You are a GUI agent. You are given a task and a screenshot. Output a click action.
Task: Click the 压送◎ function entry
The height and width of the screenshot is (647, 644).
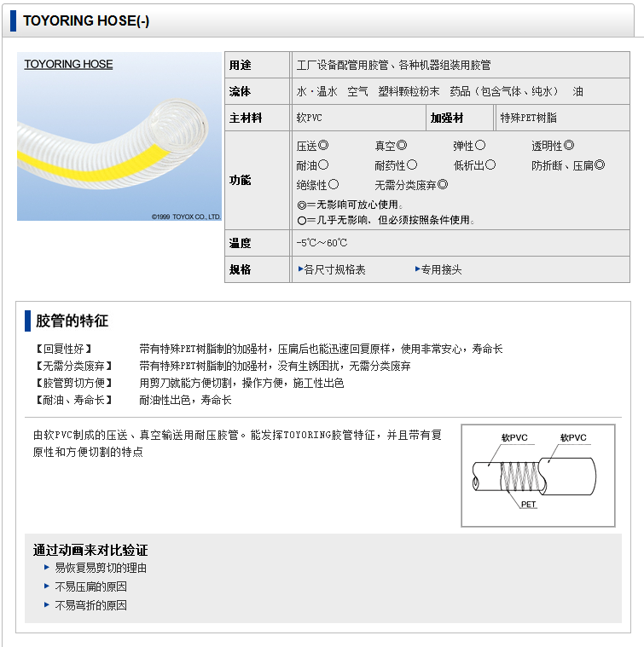click(312, 146)
